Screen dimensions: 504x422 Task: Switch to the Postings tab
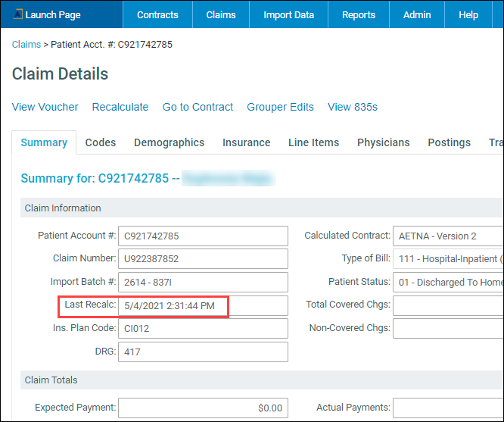tap(450, 142)
